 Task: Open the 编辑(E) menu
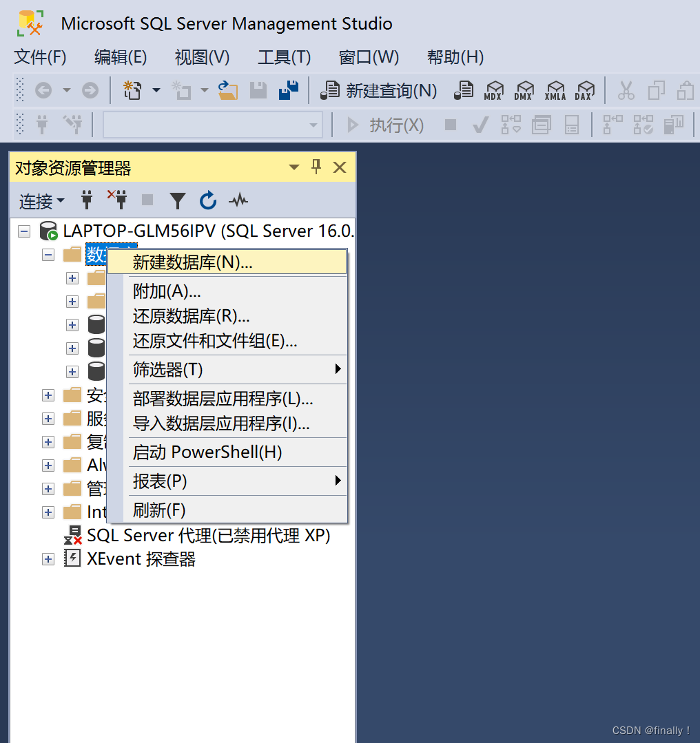(121, 57)
